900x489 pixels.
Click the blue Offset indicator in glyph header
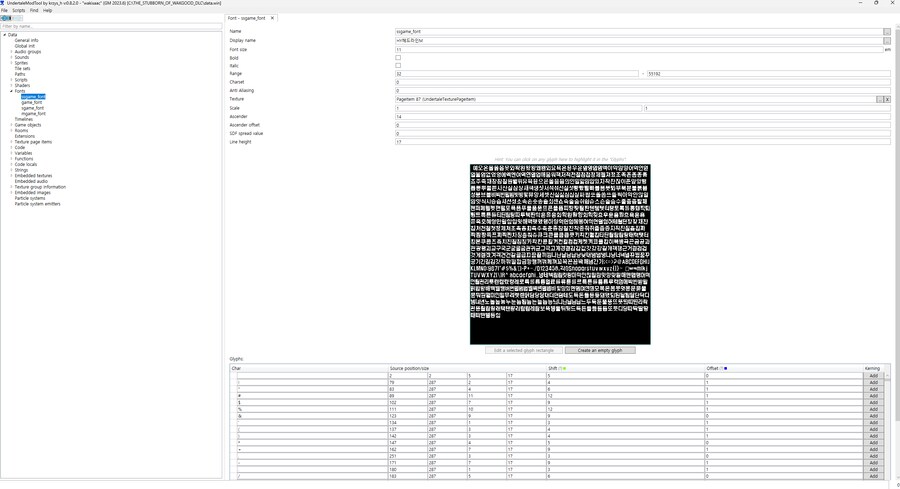[724, 368]
